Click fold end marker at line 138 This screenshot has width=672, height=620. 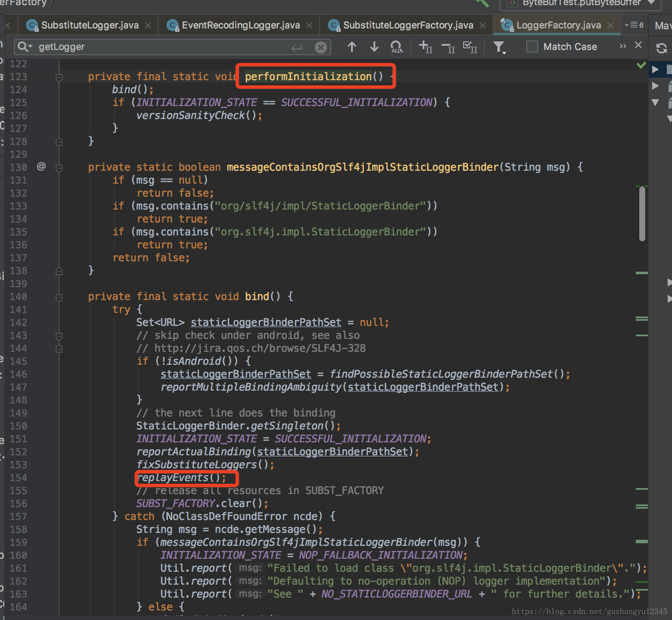[59, 271]
